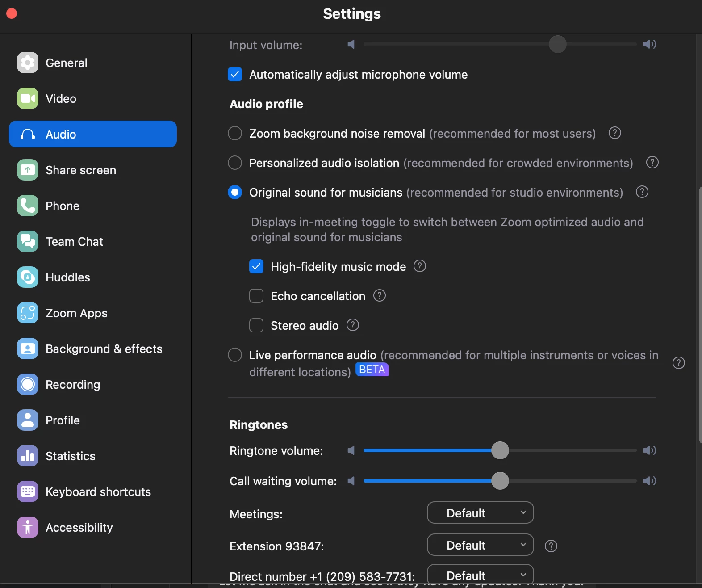This screenshot has width=702, height=588.
Task: Select Zoom background noise removal profile
Action: click(235, 133)
